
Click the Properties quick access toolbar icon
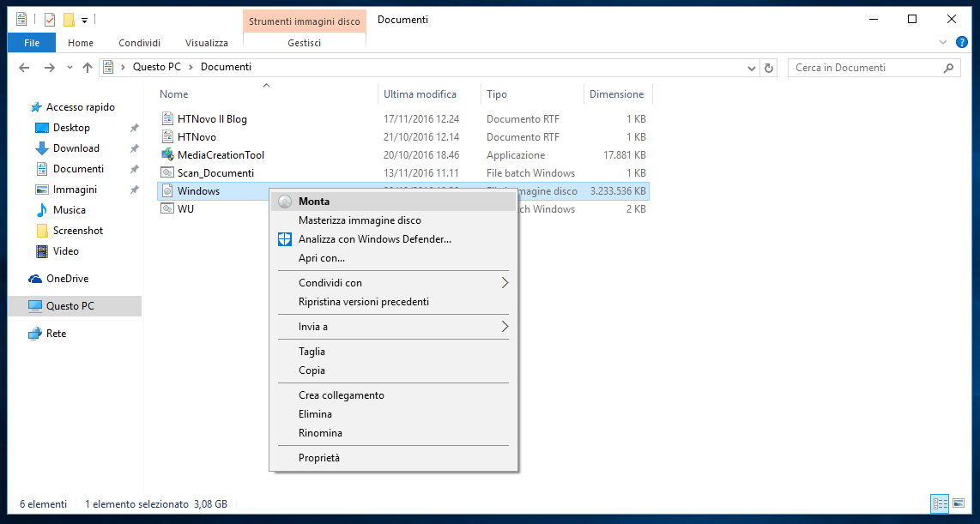[x=50, y=20]
